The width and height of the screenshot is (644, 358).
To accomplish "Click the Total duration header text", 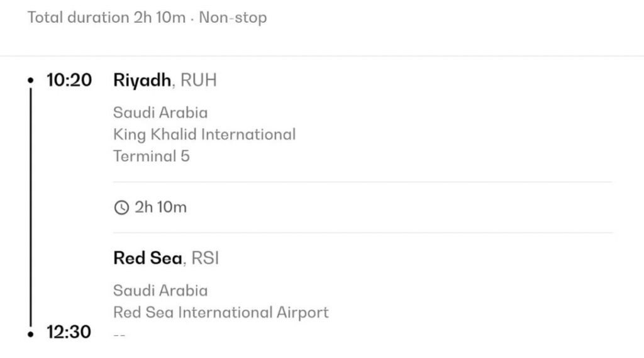I will (106, 18).
